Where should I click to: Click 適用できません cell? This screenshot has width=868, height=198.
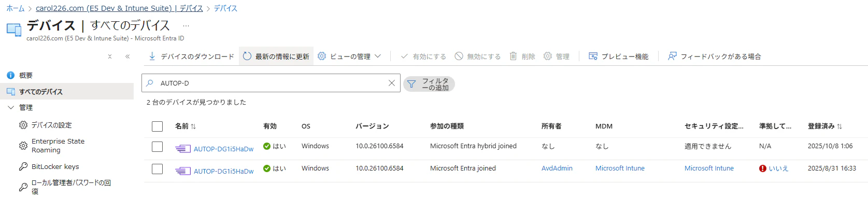click(x=708, y=146)
